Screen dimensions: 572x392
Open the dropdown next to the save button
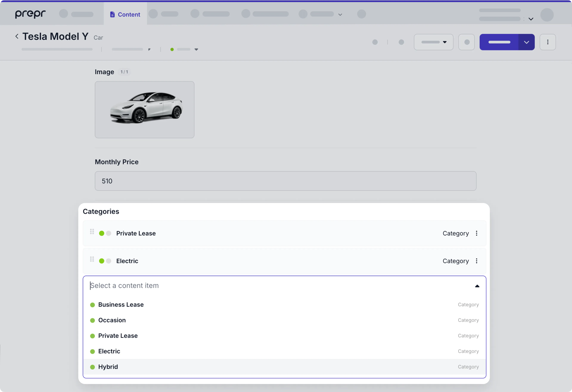pyautogui.click(x=526, y=42)
